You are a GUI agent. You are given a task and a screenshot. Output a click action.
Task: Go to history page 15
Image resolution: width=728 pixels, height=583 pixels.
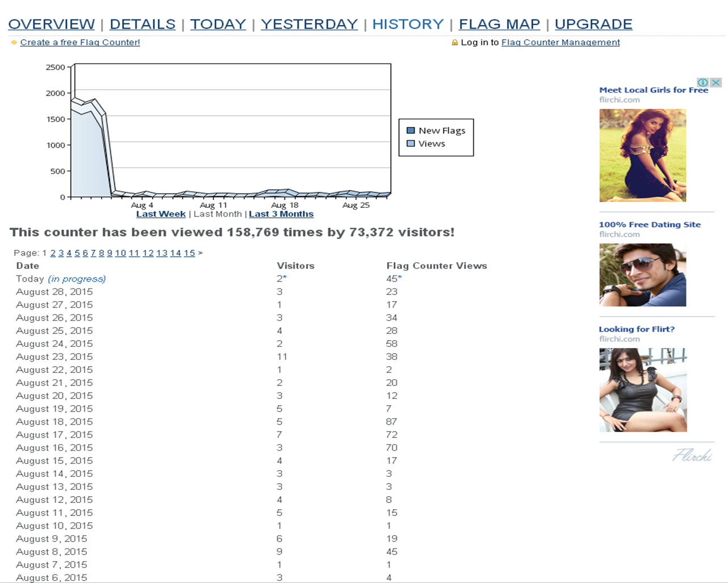pos(189,253)
